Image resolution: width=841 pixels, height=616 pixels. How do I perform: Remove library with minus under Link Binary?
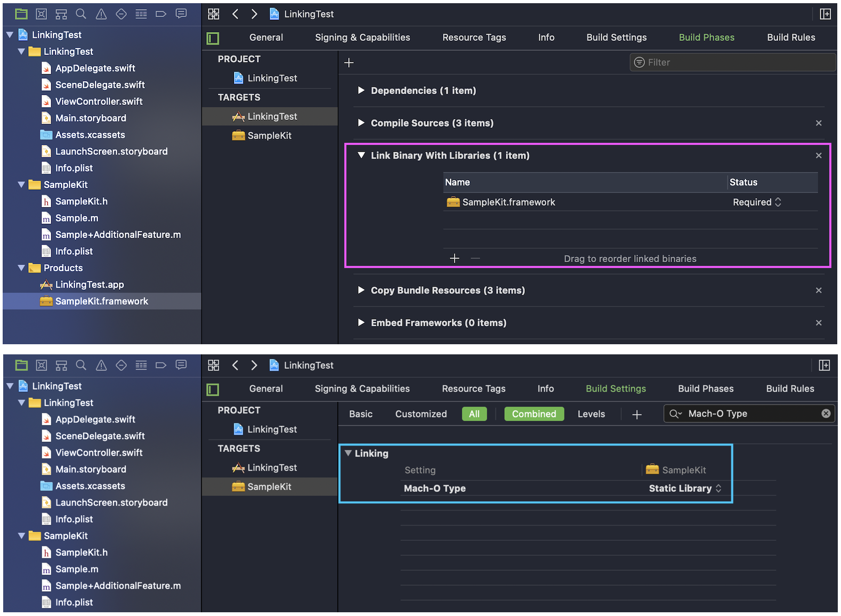[x=475, y=258]
